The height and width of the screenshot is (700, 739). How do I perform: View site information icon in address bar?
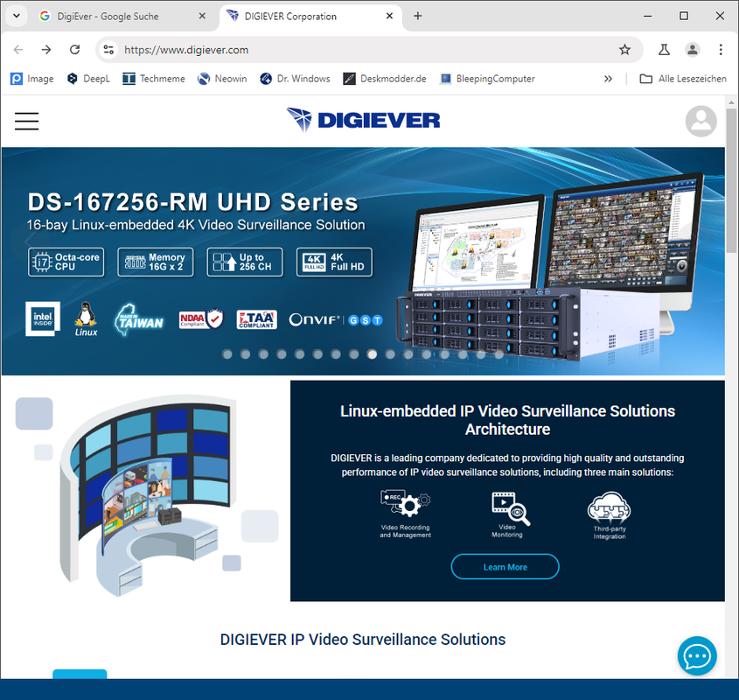(x=108, y=50)
